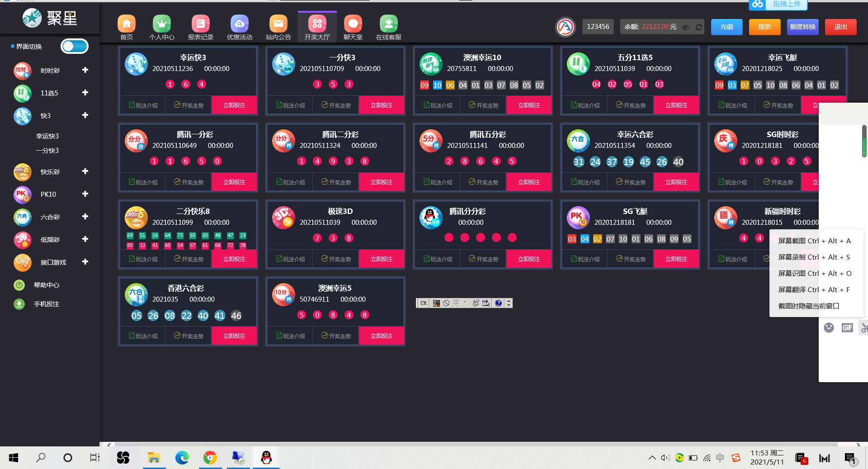Screen dimensions: 868x469
Task: Open 个人中心 personal center icon
Action: [x=161, y=24]
